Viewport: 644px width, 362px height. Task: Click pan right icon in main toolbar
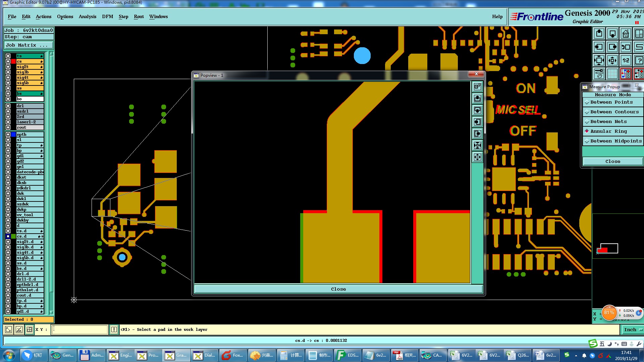click(x=612, y=47)
